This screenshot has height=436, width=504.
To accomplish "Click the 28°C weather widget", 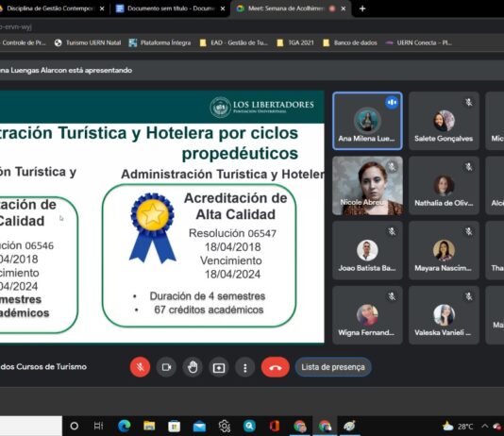I will 458,427.
